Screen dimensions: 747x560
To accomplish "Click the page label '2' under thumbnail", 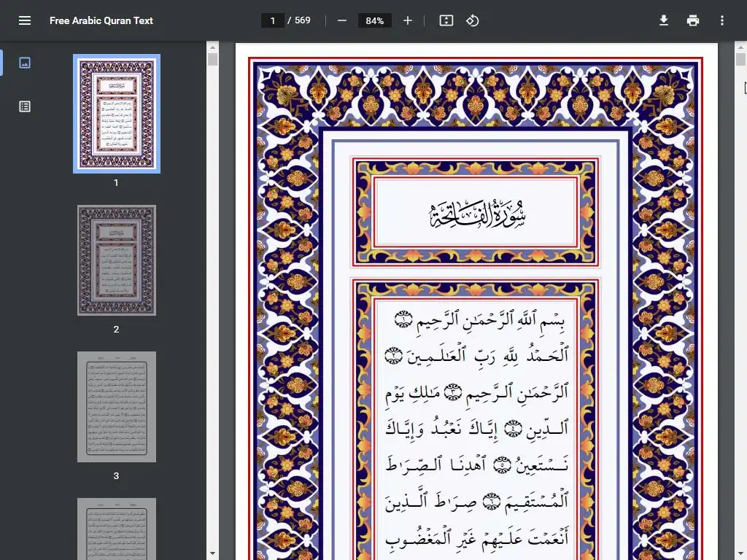I will [x=116, y=330].
